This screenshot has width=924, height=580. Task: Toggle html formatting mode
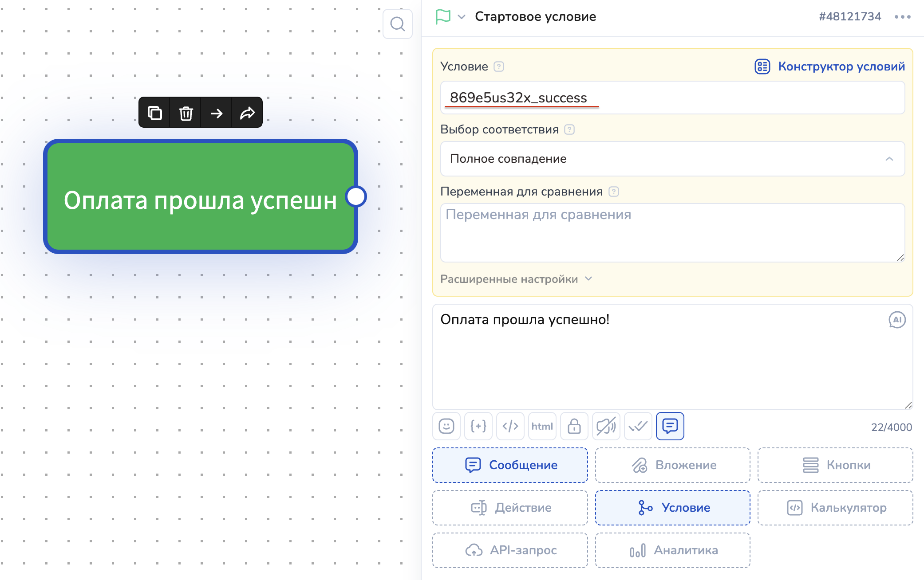tap(542, 426)
